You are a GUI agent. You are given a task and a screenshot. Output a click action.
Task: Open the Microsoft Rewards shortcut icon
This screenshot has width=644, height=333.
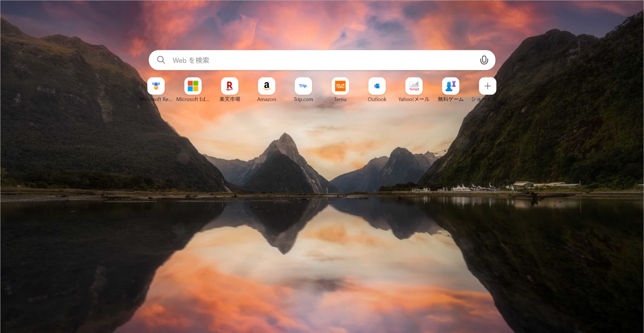[156, 86]
